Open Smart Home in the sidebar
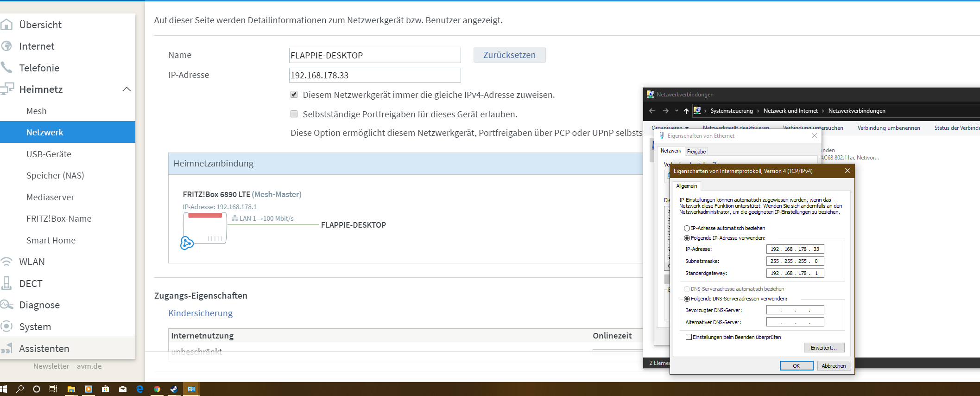This screenshot has height=396, width=980. click(51, 240)
